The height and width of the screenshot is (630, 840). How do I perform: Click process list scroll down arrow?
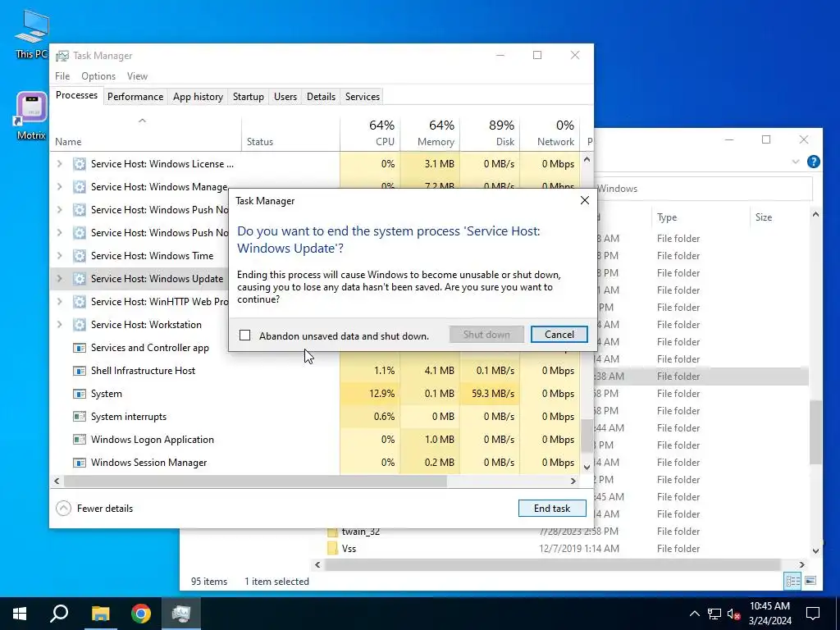click(x=587, y=467)
